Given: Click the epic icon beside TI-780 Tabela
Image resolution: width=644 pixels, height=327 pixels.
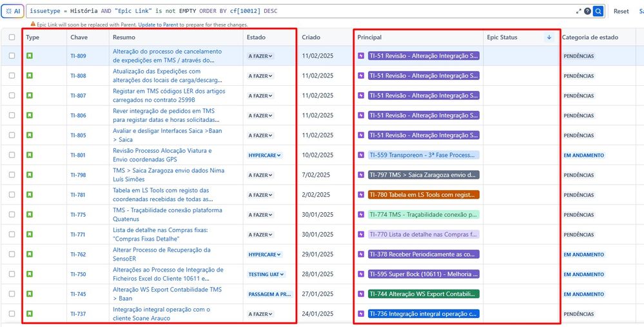Looking at the screenshot, I should (x=361, y=194).
